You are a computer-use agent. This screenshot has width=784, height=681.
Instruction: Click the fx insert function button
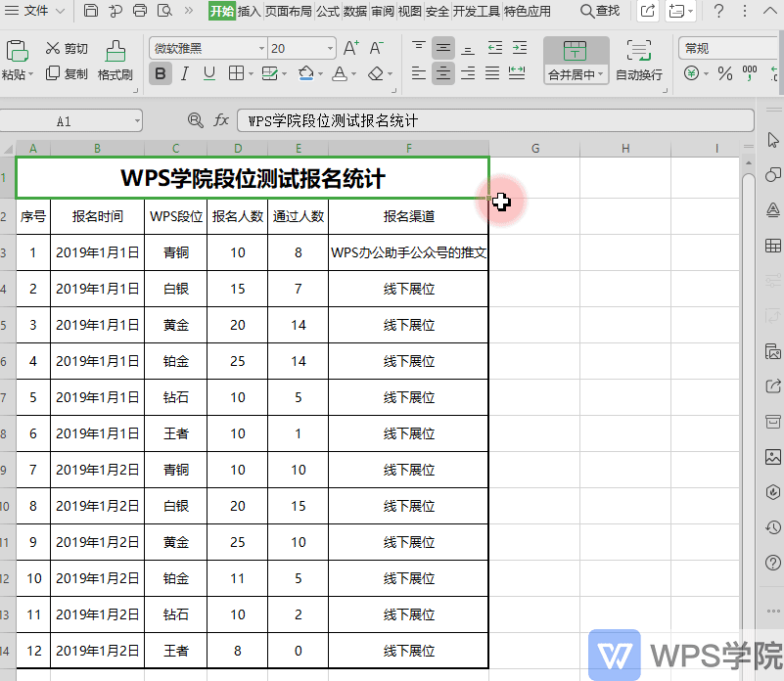point(221,120)
